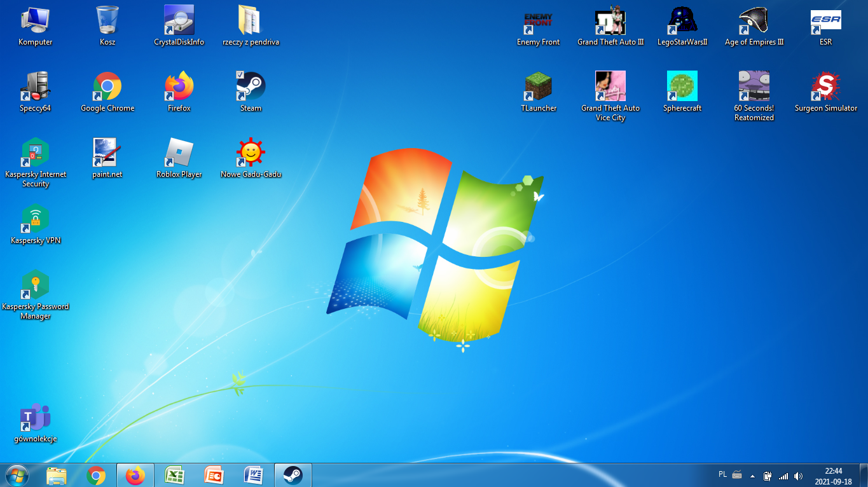Select the Kaspersky VPN shortcut

36,224
